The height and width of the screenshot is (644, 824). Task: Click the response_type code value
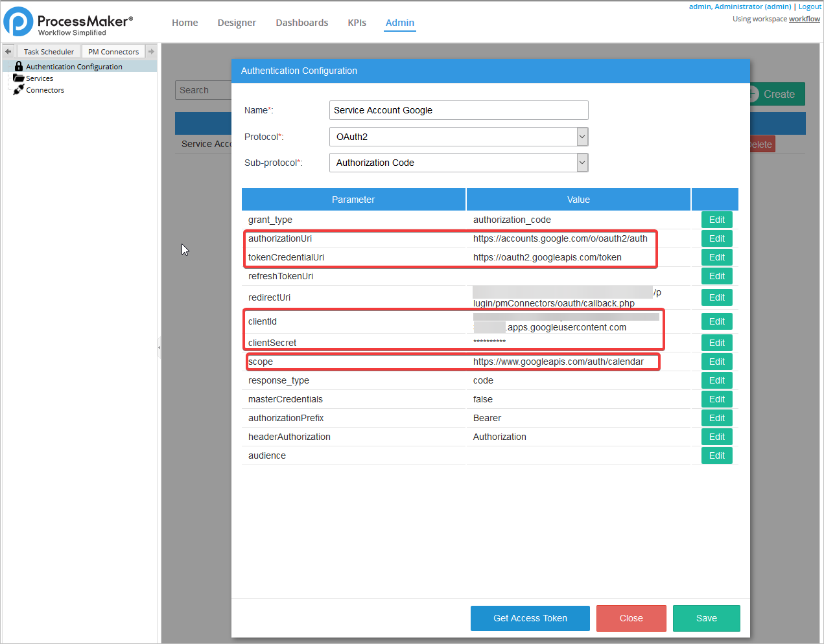483,380
